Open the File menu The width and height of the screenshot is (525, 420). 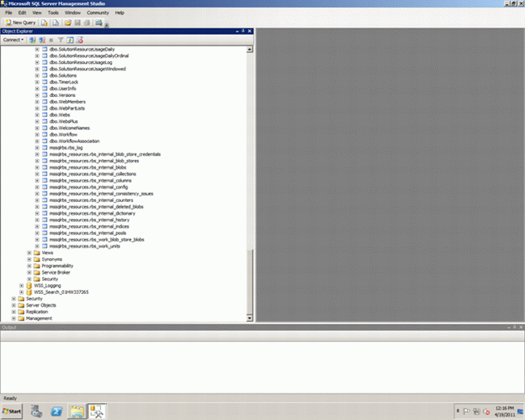click(9, 13)
